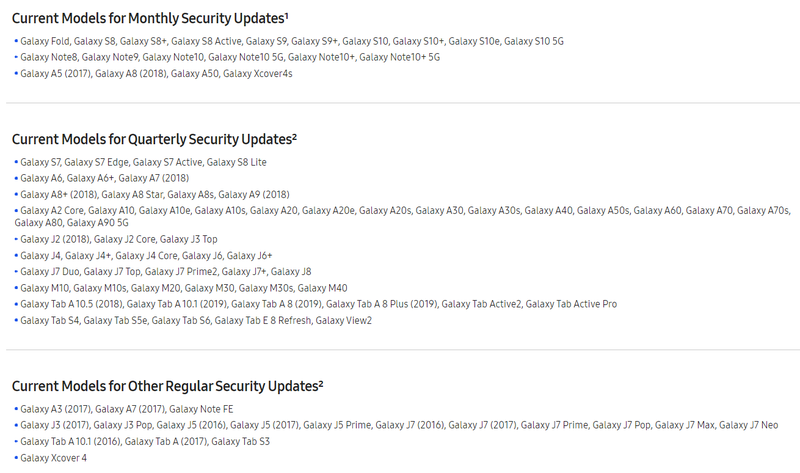Click the Galaxy A3 (2017) line
Viewport: 800px width, 473px height.
[123, 409]
